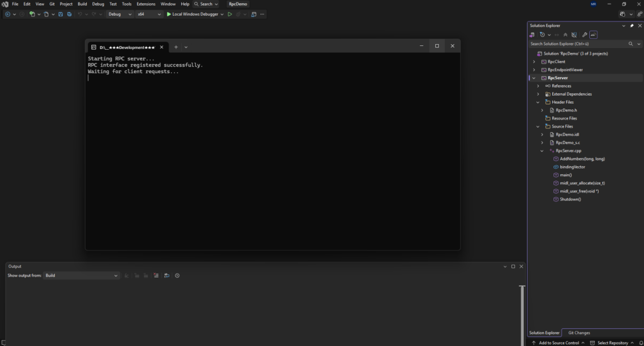Click the Visual Studio logo icon
The width and height of the screenshot is (644, 346).
[x=5, y=4]
